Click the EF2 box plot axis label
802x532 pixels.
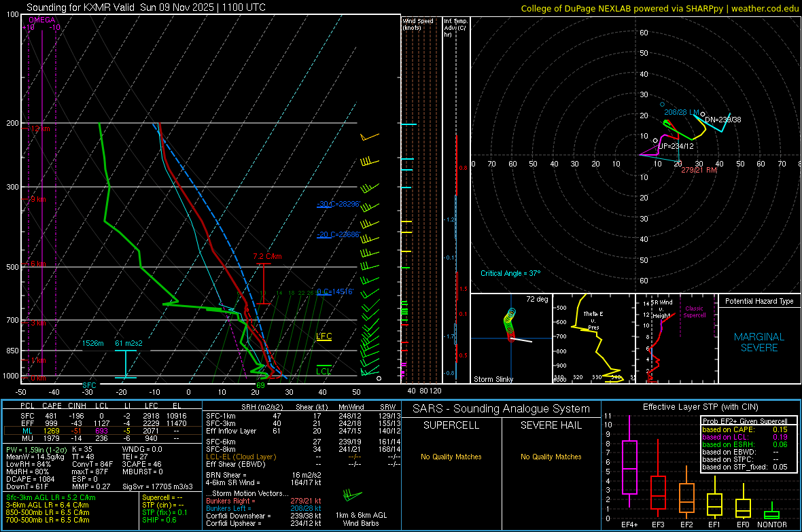click(686, 525)
